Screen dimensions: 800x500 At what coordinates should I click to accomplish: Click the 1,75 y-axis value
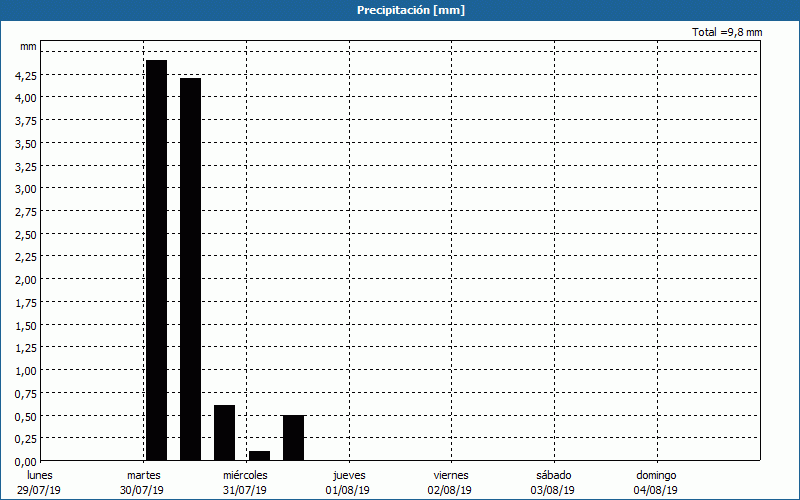tap(26, 303)
